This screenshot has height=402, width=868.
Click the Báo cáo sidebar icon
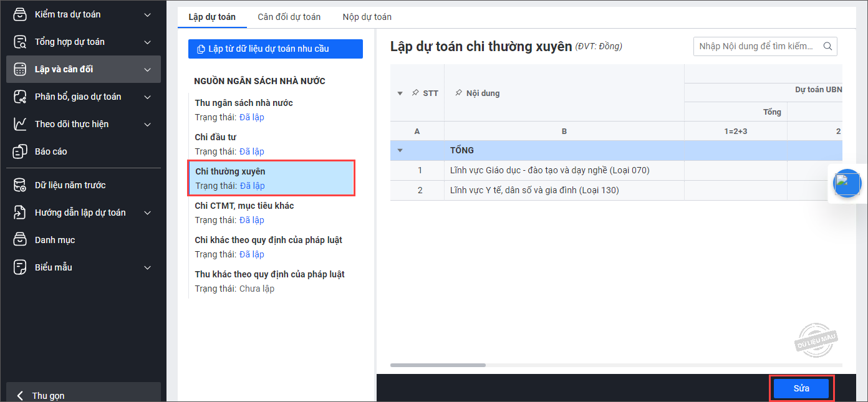[x=21, y=151]
